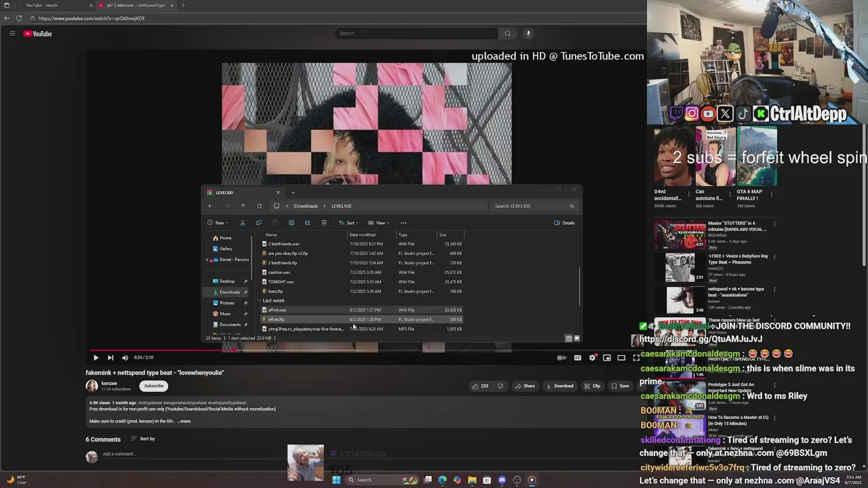Open Discord from the Windows taskbar

click(502, 480)
